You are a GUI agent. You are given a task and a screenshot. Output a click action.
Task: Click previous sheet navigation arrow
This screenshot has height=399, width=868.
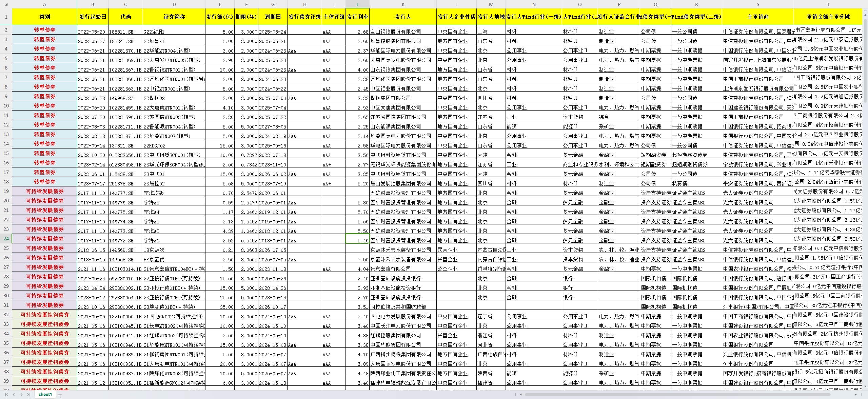pyautogui.click(x=14, y=395)
